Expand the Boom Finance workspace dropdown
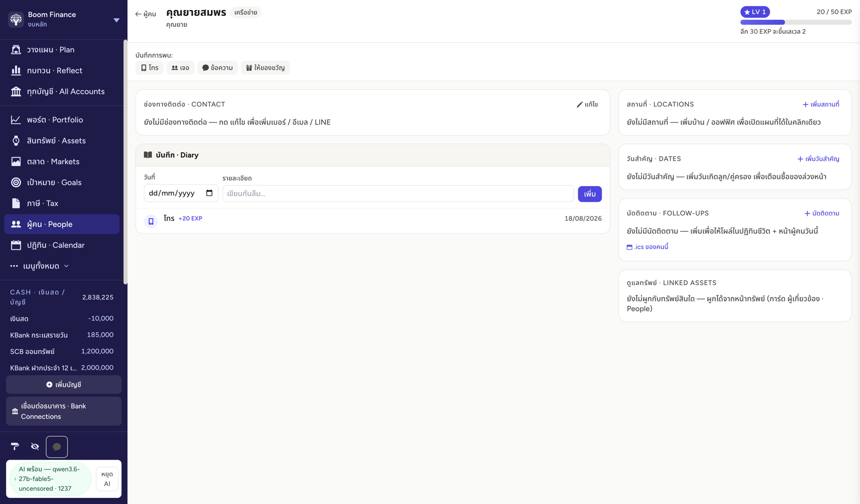Image resolution: width=860 pixels, height=504 pixels. click(116, 20)
